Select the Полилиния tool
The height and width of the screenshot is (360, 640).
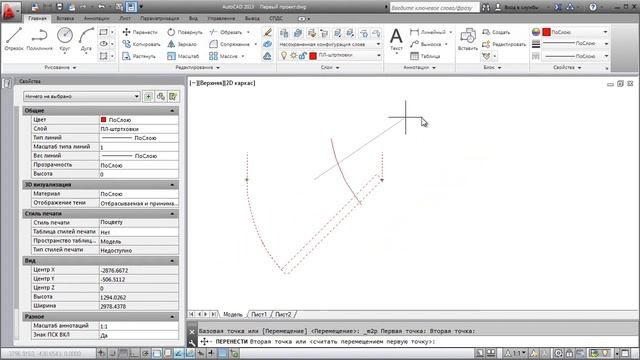click(x=39, y=39)
